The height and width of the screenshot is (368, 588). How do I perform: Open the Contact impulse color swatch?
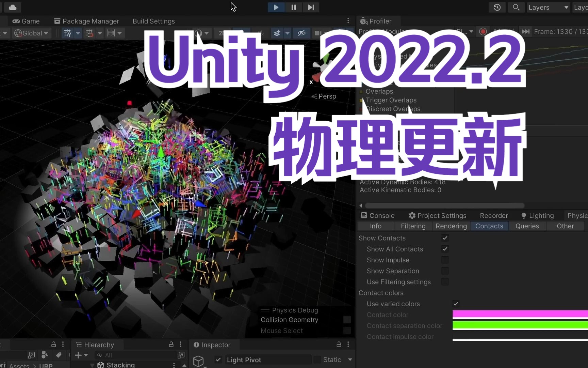coord(520,337)
